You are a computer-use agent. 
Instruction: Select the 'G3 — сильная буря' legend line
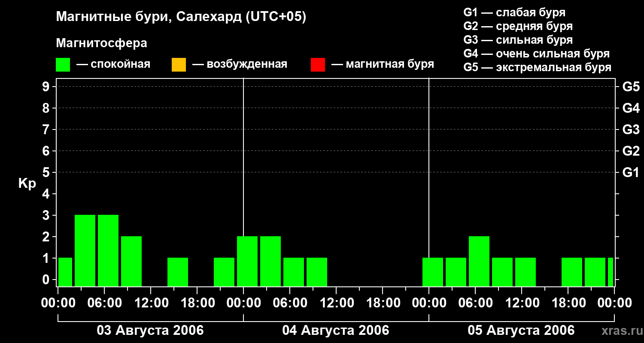click(518, 40)
